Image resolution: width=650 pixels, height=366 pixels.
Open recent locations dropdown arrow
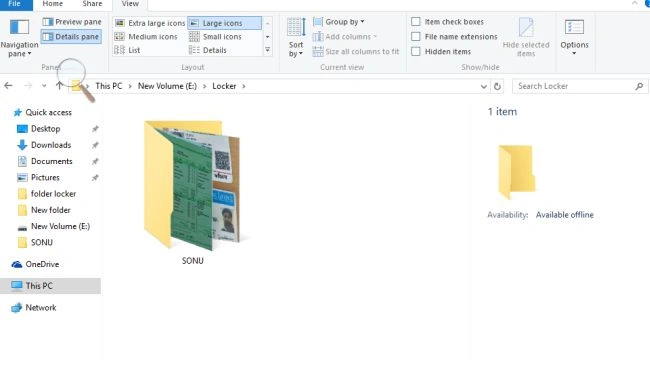[44, 86]
